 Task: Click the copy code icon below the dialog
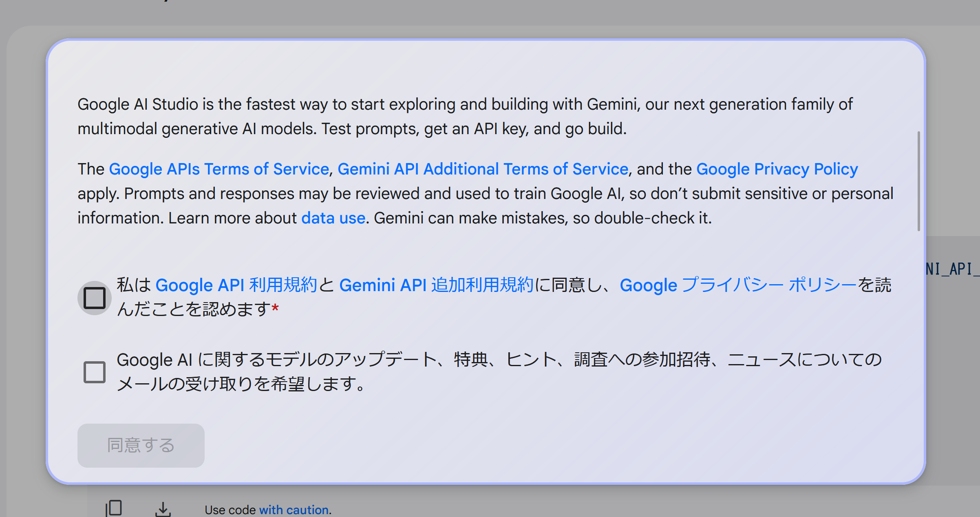point(114,508)
